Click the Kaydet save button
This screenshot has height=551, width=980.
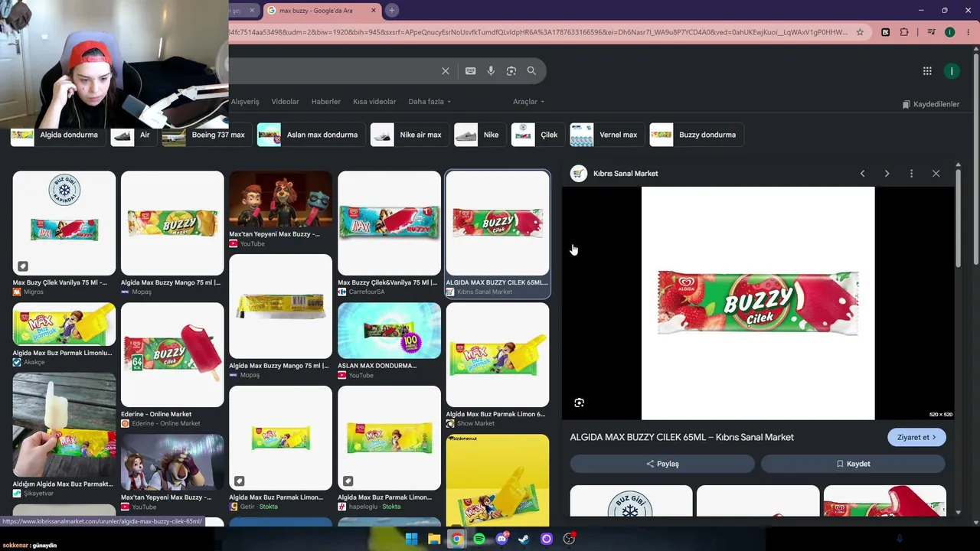coord(853,464)
